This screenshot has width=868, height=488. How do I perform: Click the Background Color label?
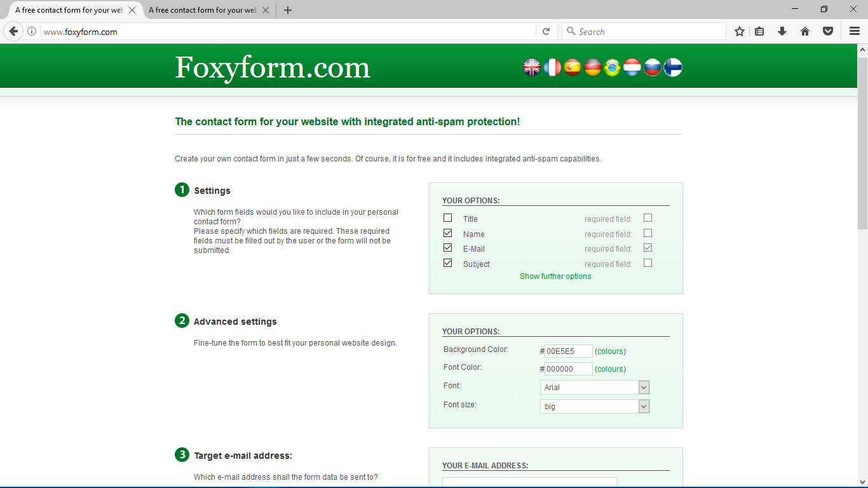pos(476,349)
